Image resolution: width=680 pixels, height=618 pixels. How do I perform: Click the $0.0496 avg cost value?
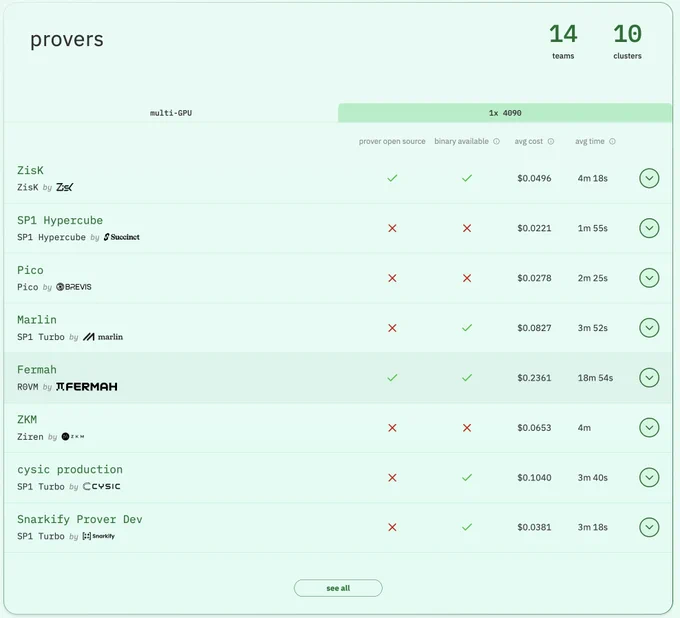[534, 178]
